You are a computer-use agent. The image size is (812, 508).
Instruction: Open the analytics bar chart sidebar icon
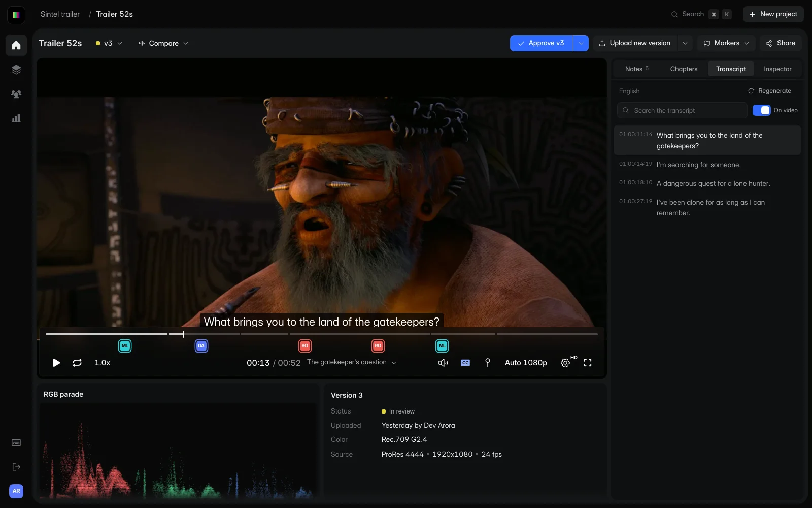coord(16,118)
